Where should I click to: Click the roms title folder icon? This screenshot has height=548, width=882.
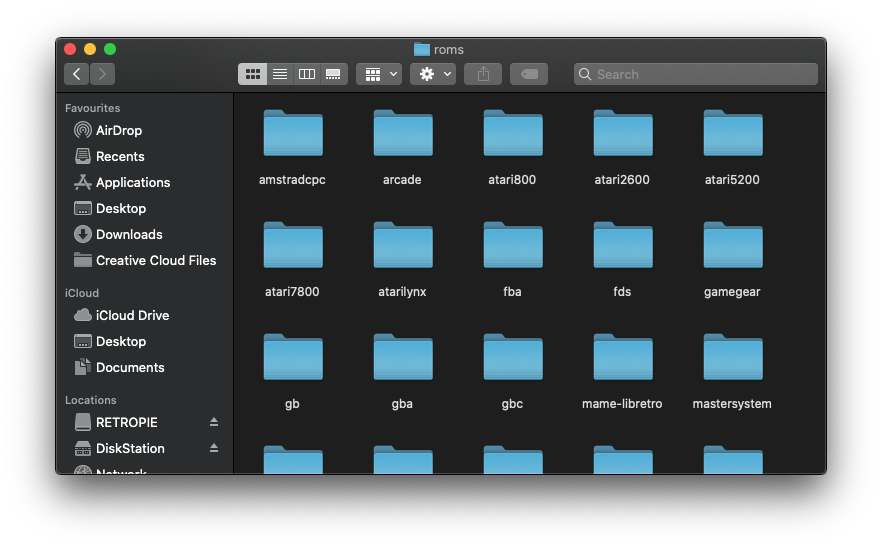pos(421,50)
